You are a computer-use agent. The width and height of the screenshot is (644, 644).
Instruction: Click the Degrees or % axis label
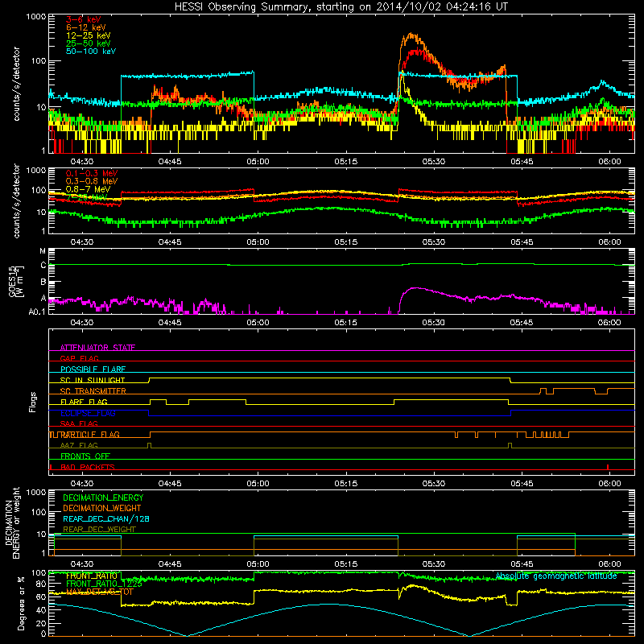[x=21, y=605]
